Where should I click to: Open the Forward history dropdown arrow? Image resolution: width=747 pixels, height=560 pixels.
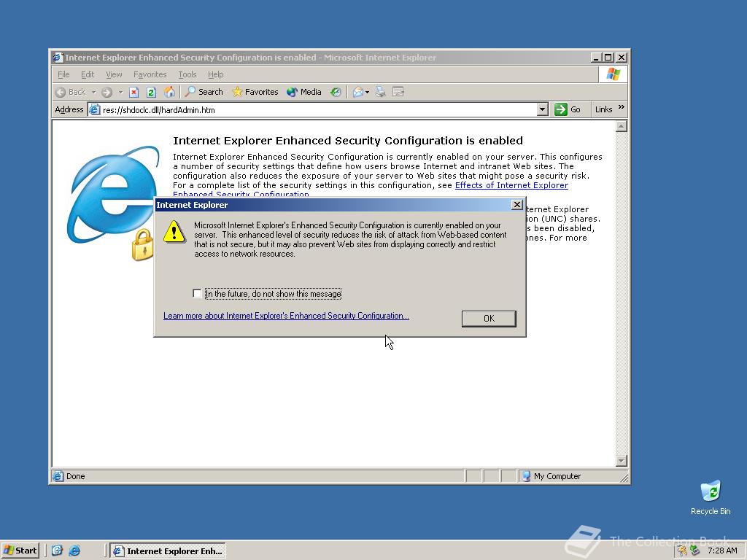120,92
